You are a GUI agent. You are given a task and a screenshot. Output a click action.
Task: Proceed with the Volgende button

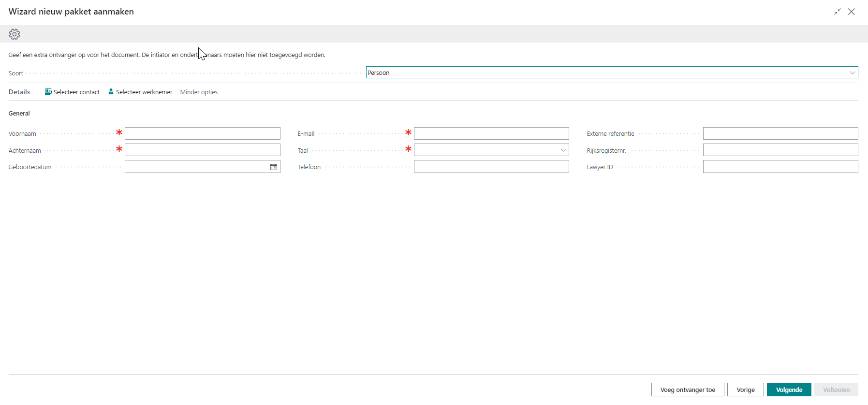[789, 390]
